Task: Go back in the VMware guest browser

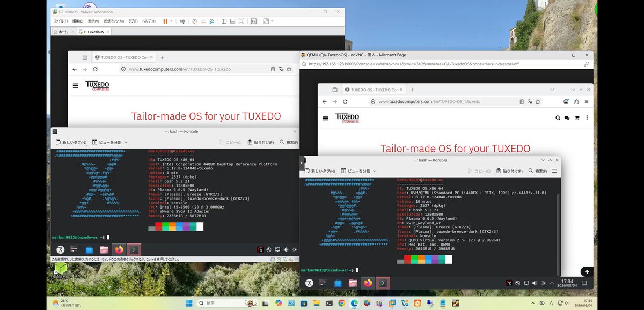Action: point(75,69)
